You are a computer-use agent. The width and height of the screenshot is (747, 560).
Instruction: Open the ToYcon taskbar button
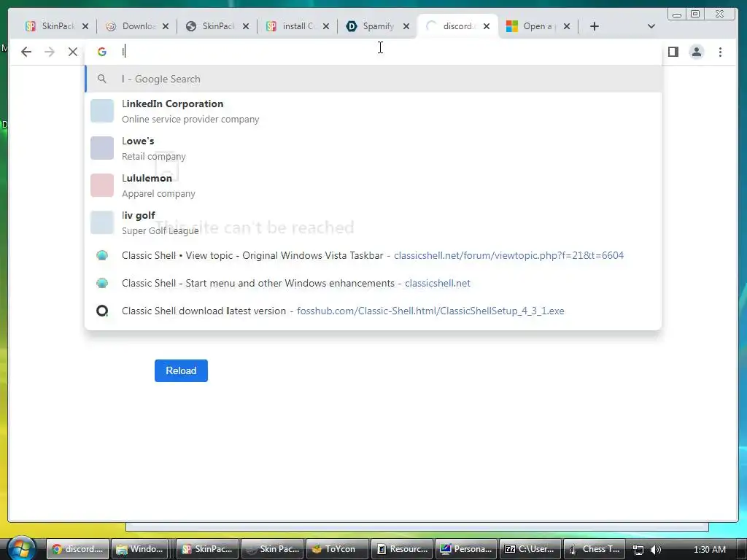pyautogui.click(x=337, y=549)
